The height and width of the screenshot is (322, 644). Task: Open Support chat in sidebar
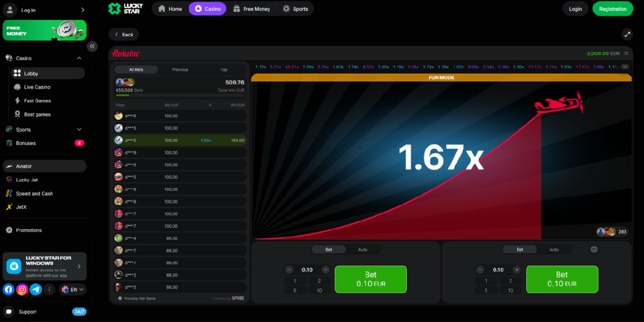coord(44,312)
